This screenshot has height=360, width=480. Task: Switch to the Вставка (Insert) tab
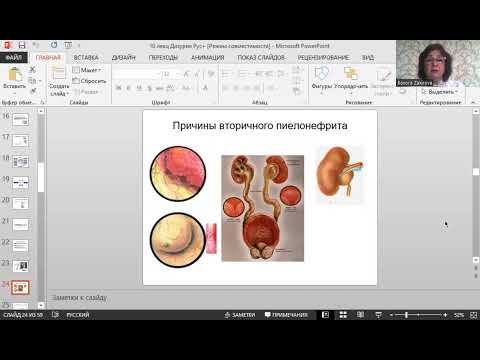tap(86, 57)
